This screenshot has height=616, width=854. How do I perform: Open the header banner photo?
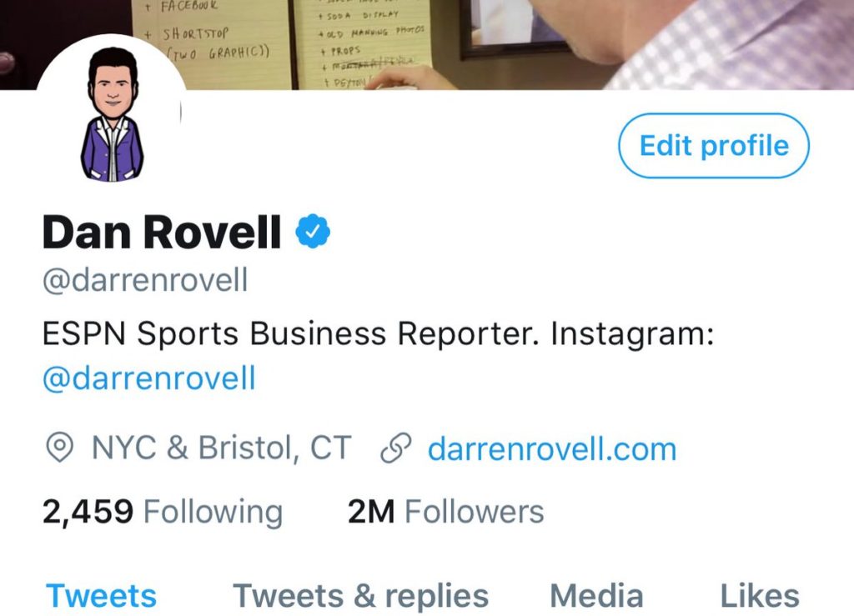[x=427, y=45]
